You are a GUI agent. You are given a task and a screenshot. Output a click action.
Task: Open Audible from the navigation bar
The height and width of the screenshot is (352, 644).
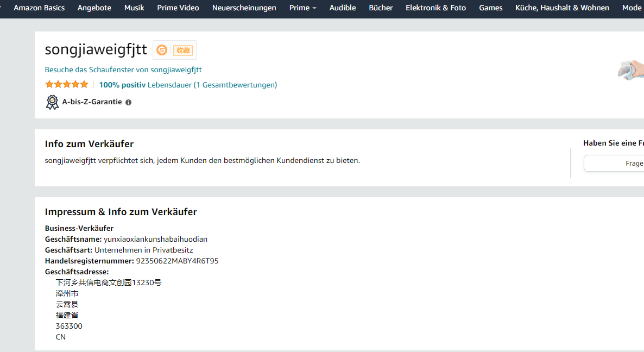[343, 8]
